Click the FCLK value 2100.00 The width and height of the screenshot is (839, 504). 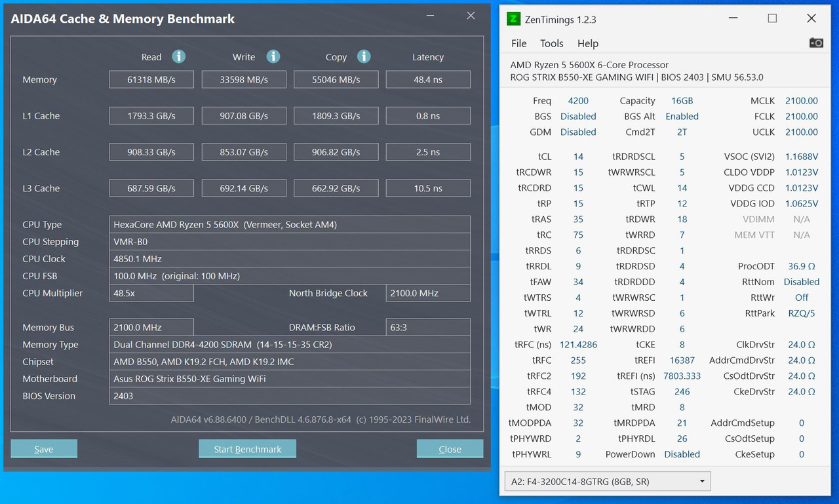(x=802, y=117)
